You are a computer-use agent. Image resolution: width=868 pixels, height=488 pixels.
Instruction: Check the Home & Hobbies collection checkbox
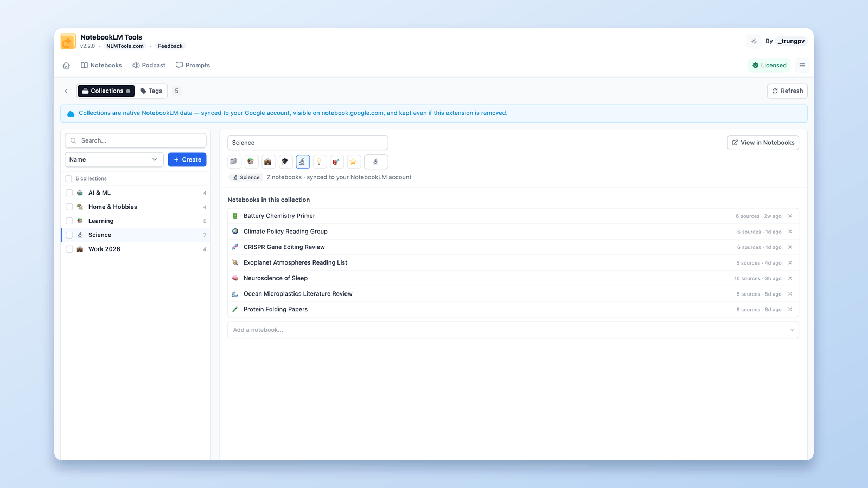pyautogui.click(x=69, y=207)
